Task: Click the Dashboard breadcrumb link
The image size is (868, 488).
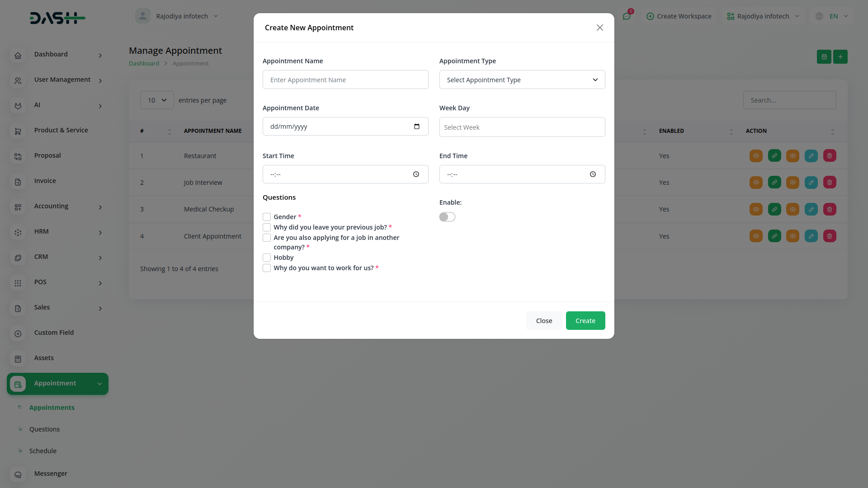Action: 144,64
